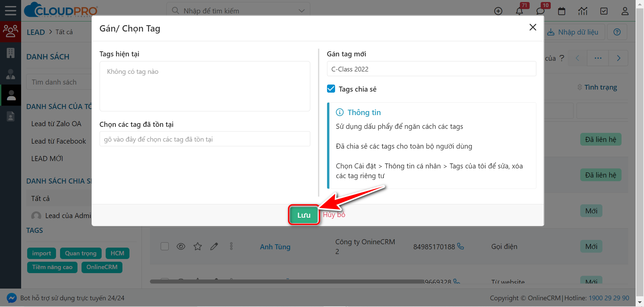Click Công ty OnlineCRM 2 cell

365,247
